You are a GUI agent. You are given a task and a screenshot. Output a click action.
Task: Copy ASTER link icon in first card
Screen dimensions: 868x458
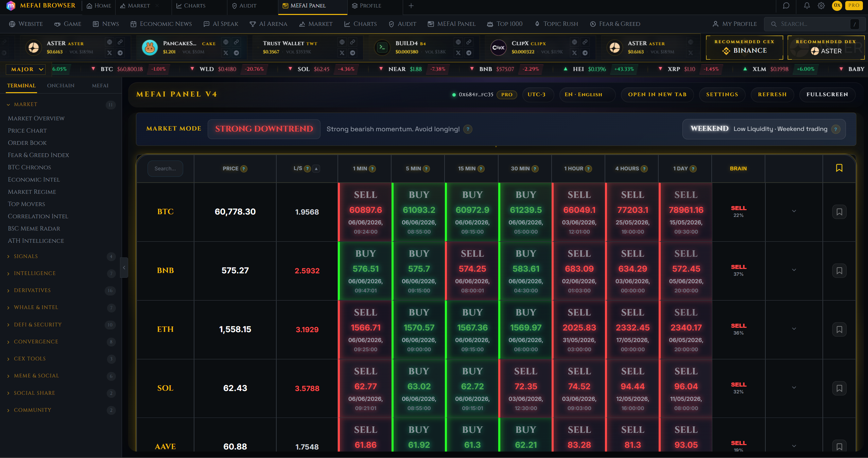(120, 42)
